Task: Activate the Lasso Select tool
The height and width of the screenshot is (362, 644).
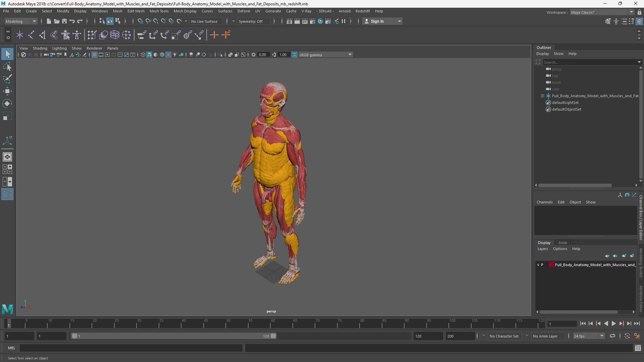Action: [x=7, y=66]
